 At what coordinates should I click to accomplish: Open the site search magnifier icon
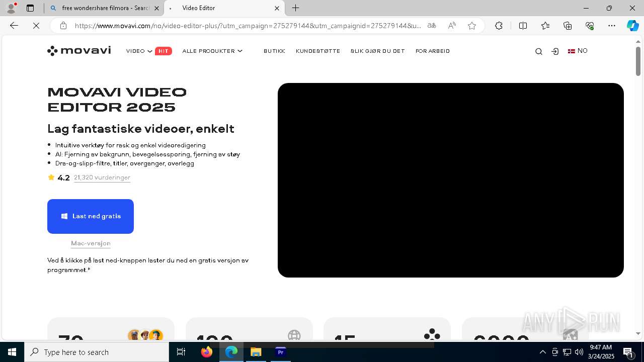(x=539, y=51)
